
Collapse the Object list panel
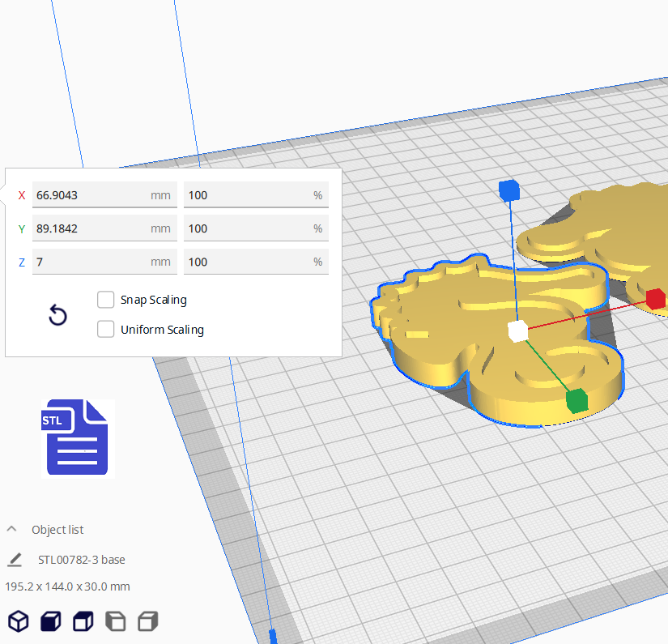coord(12,530)
